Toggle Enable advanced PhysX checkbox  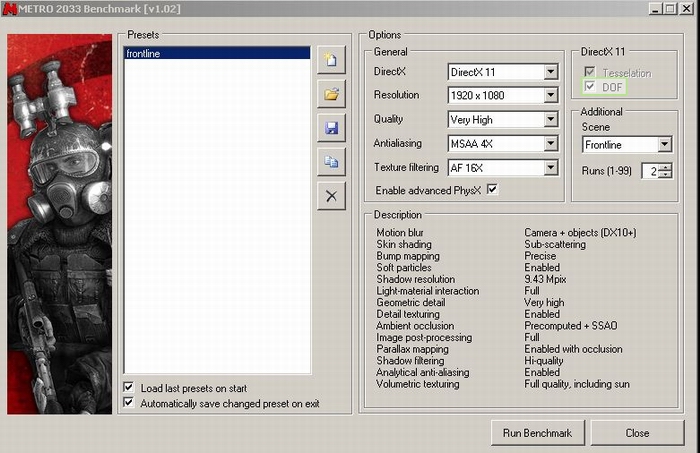pyautogui.click(x=491, y=189)
